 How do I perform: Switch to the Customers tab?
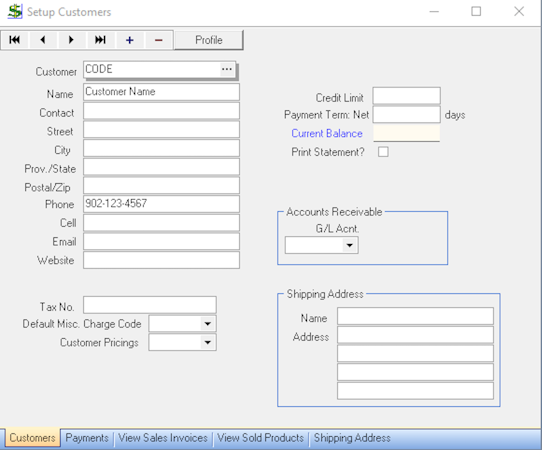pyautogui.click(x=32, y=438)
